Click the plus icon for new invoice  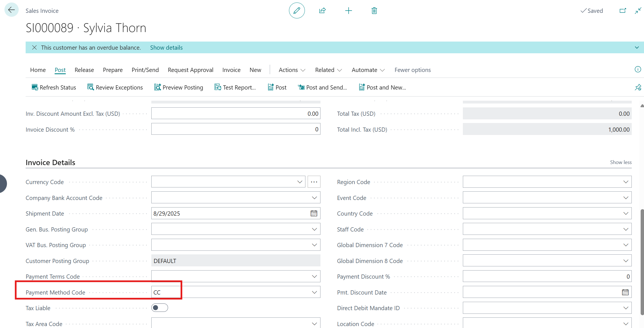348,11
